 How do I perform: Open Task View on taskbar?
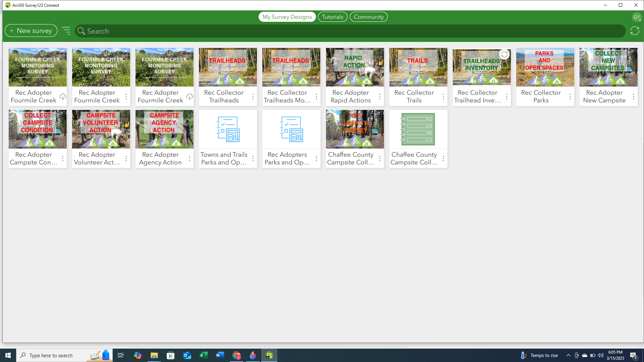click(121, 355)
